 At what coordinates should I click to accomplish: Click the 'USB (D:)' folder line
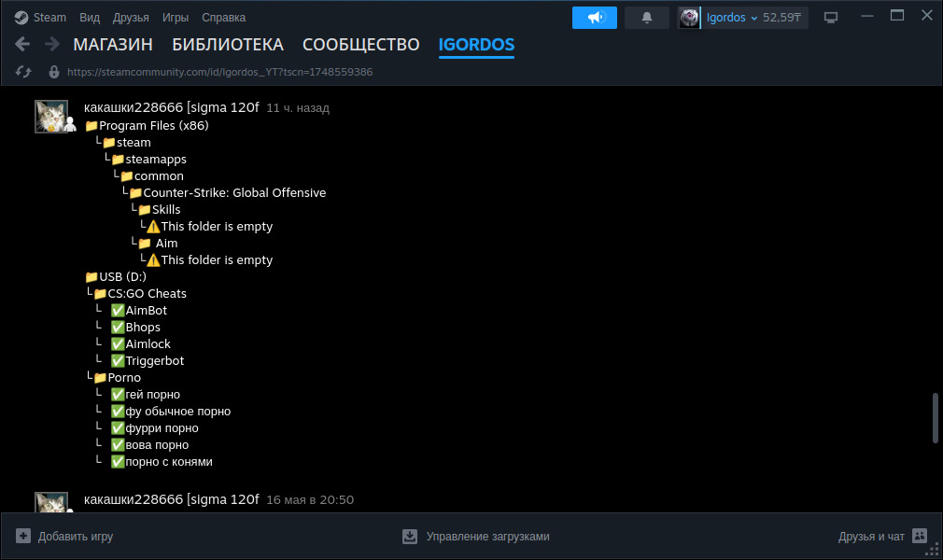coord(116,276)
